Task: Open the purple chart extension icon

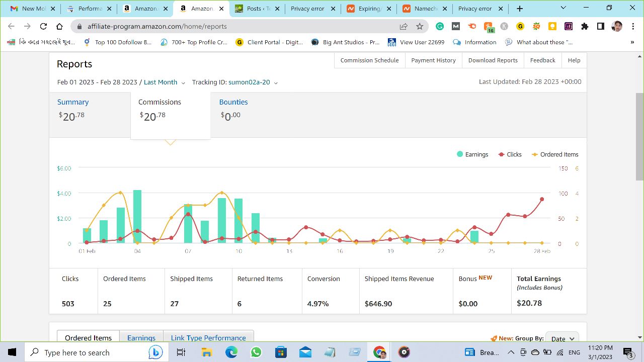Action: coord(569,27)
